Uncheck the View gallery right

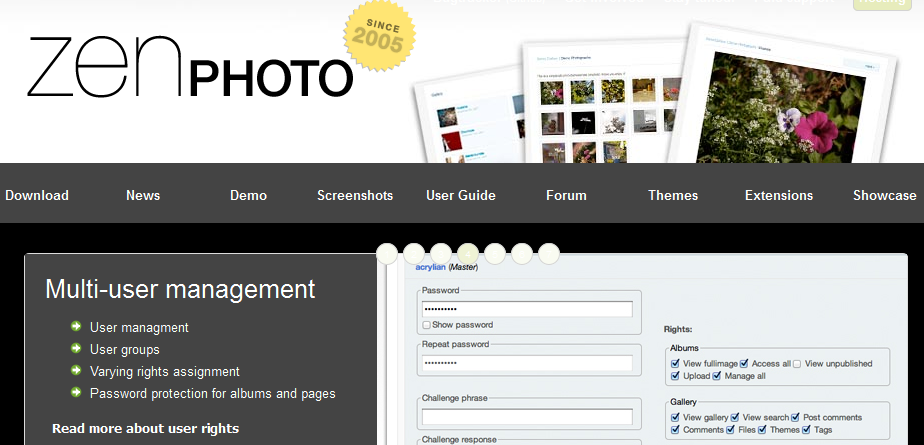pyautogui.click(x=675, y=417)
